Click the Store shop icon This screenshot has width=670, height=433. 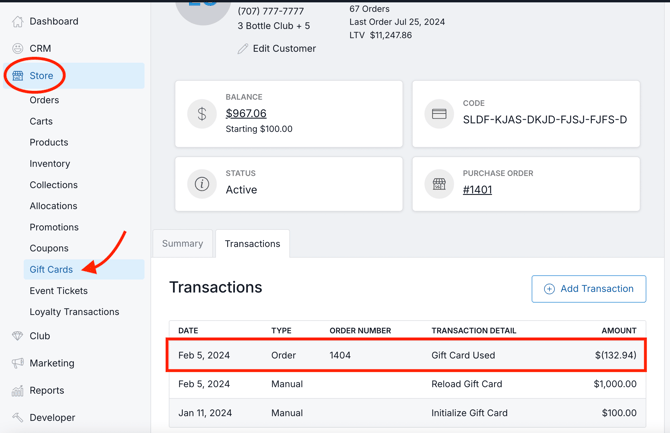point(18,76)
